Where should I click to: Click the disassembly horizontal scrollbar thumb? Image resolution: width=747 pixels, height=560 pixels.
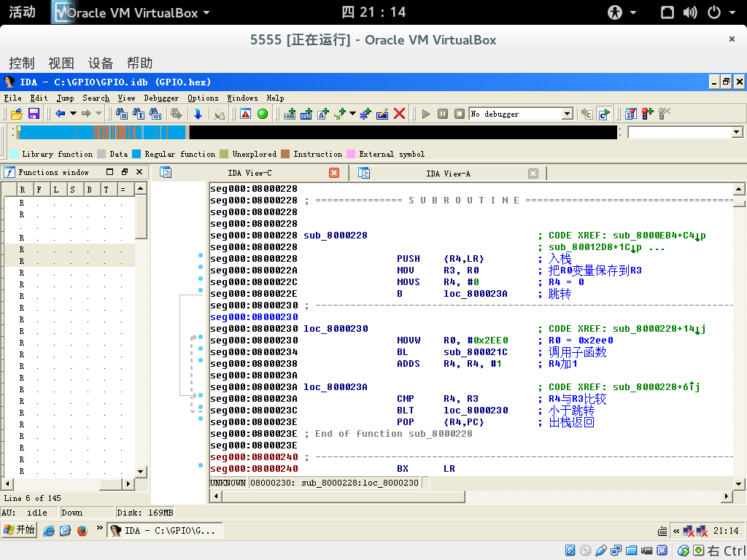point(344,497)
